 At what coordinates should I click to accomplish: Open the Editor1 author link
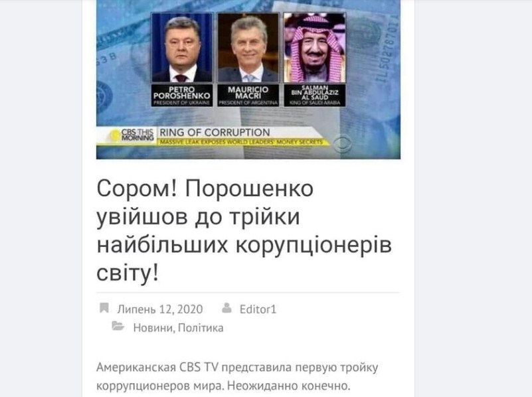click(x=258, y=309)
